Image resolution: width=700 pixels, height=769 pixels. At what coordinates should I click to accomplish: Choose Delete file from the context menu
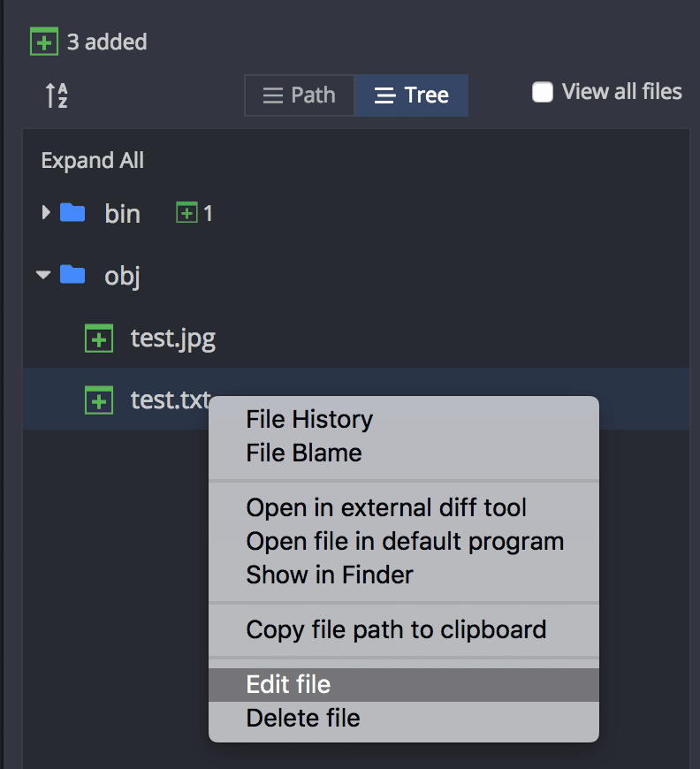302,718
